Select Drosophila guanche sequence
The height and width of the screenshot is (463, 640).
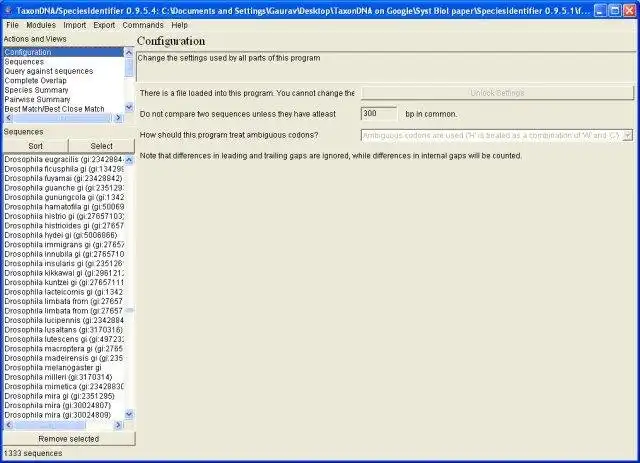pyautogui.click(x=63, y=188)
